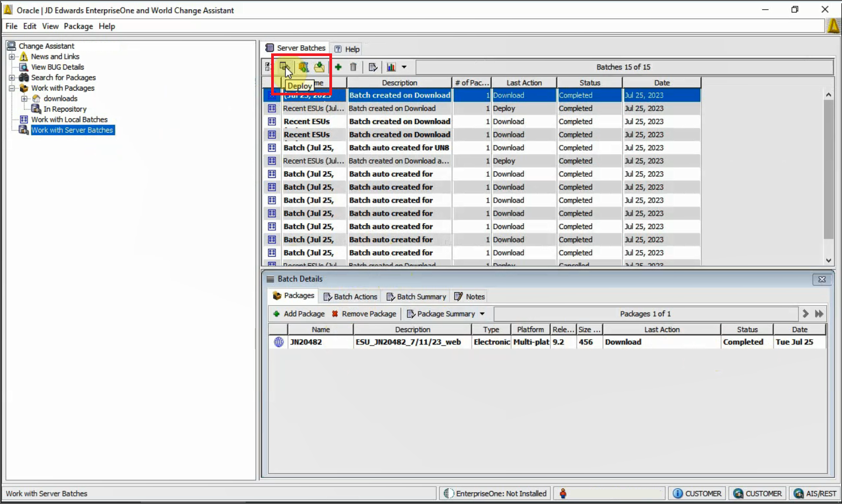Click the green plus add batch icon
This screenshot has height=504, width=842.
338,67
